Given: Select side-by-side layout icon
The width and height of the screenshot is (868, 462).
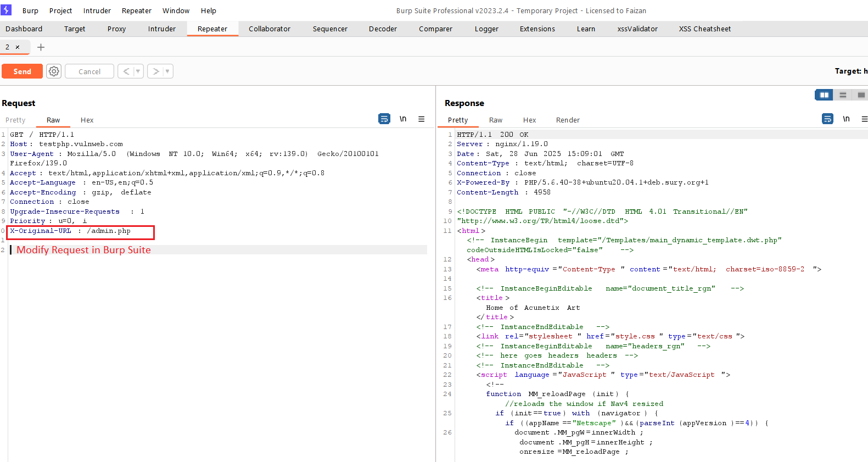Looking at the screenshot, I should click(824, 95).
